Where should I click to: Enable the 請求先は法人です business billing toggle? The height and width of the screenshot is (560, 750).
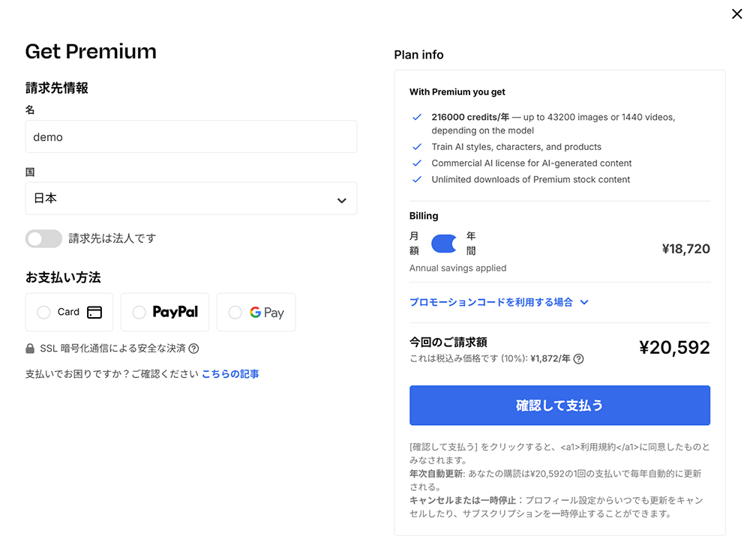pyautogui.click(x=43, y=238)
